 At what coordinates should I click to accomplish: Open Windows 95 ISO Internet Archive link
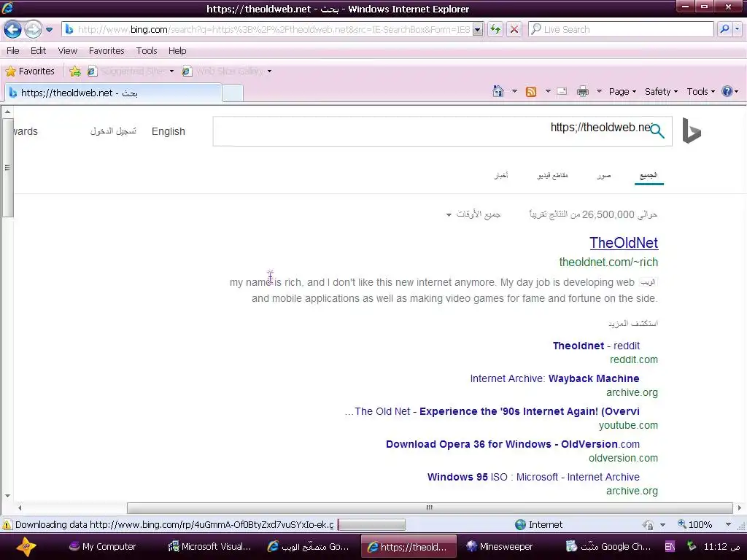(533, 477)
